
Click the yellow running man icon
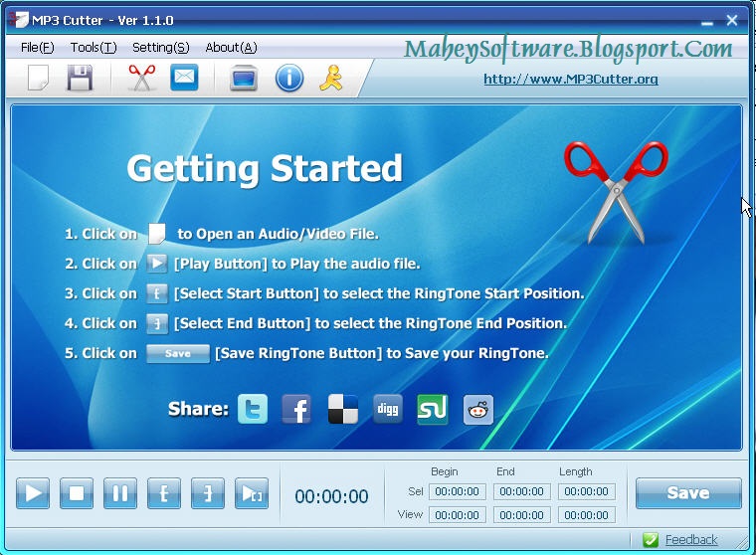tap(331, 78)
